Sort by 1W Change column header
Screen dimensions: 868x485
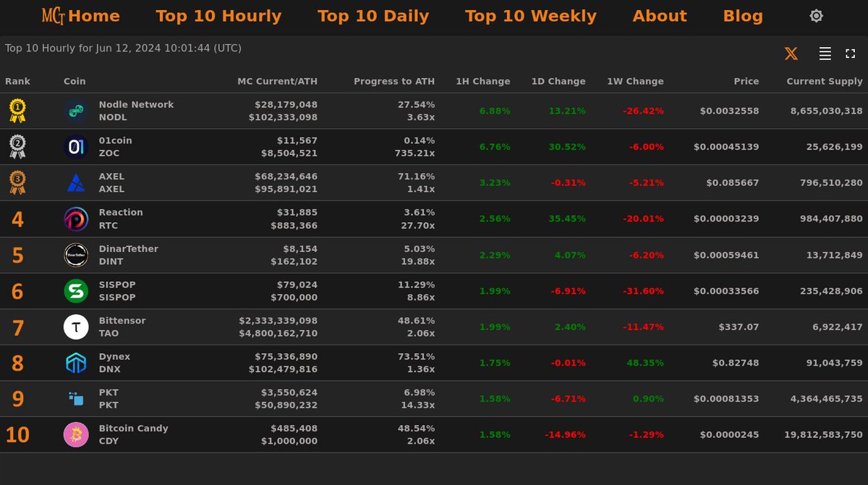[635, 82]
